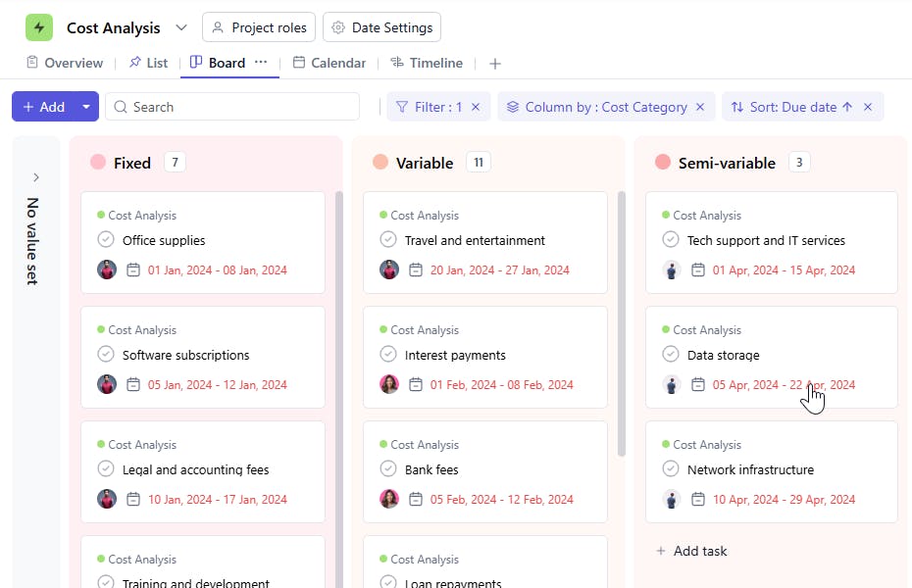Clear the Sort by Due date chip
The width and height of the screenshot is (912, 588).
click(868, 107)
